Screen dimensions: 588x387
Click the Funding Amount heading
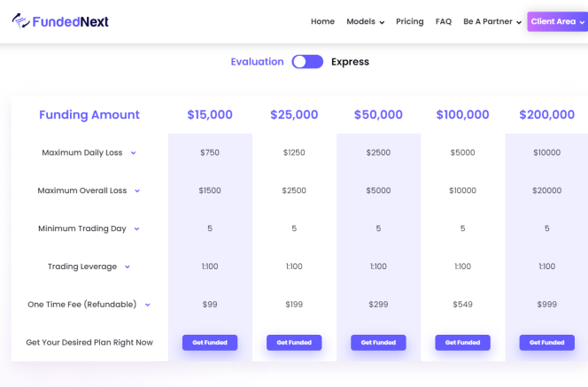pos(89,114)
